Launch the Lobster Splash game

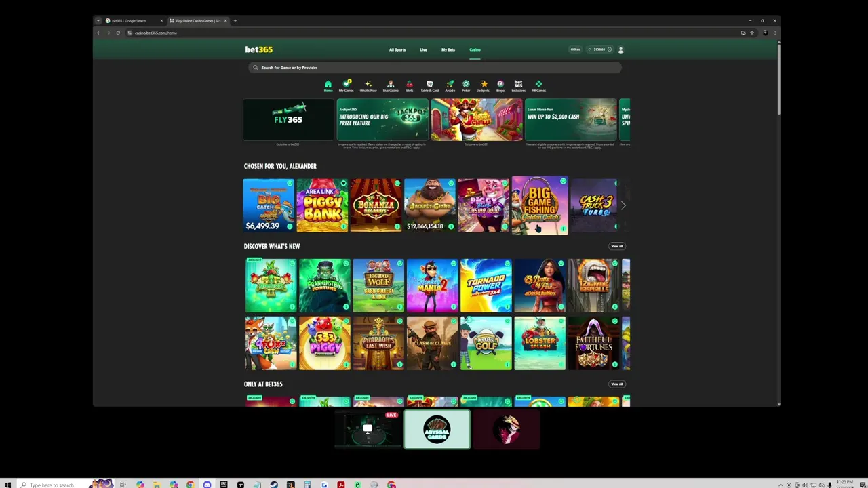click(x=540, y=344)
